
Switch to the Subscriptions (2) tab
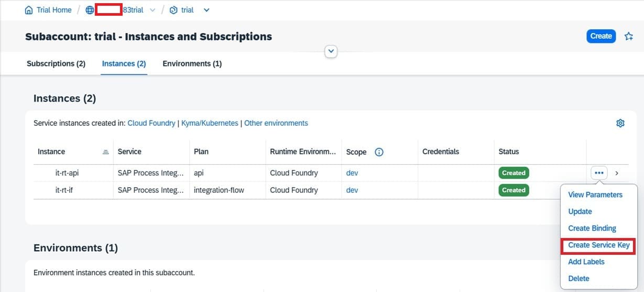pos(56,63)
